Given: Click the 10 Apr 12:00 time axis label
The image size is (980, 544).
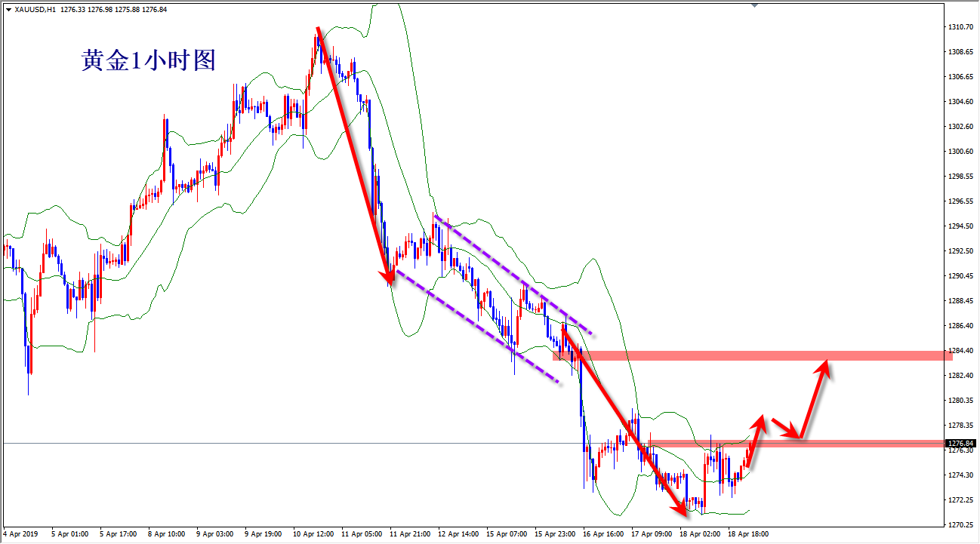Looking at the screenshot, I should [x=313, y=534].
